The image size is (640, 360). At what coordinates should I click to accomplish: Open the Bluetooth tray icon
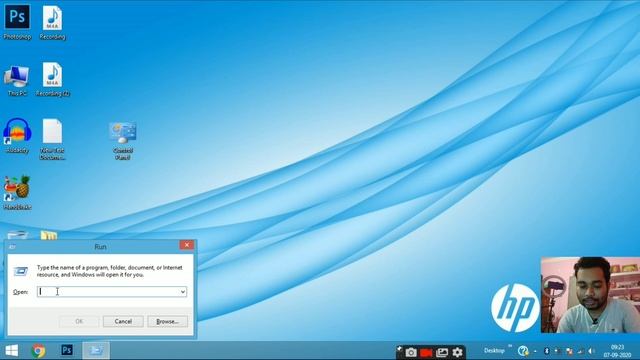point(547,351)
